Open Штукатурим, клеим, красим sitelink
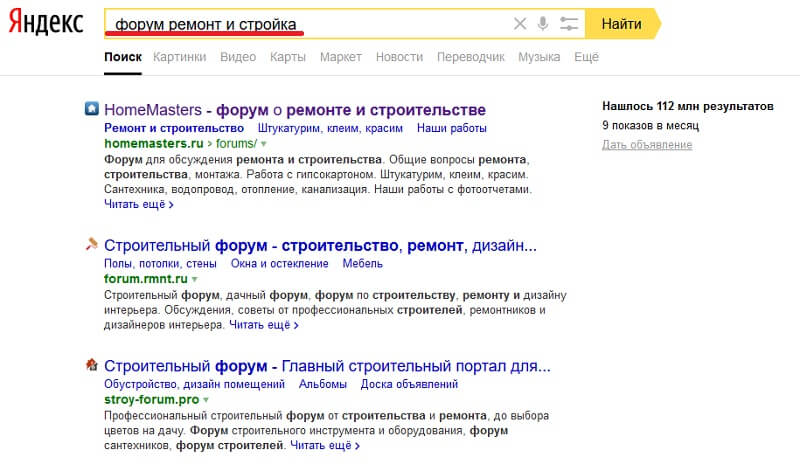 pyautogui.click(x=330, y=128)
